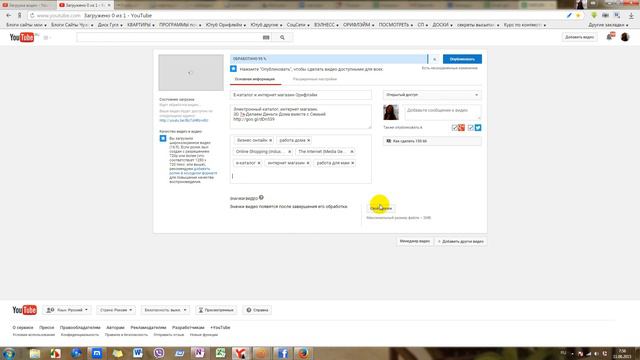Click the 'Просмотренные' footer button
Viewport: 640px width, 360px height.
pyautogui.click(x=216, y=310)
